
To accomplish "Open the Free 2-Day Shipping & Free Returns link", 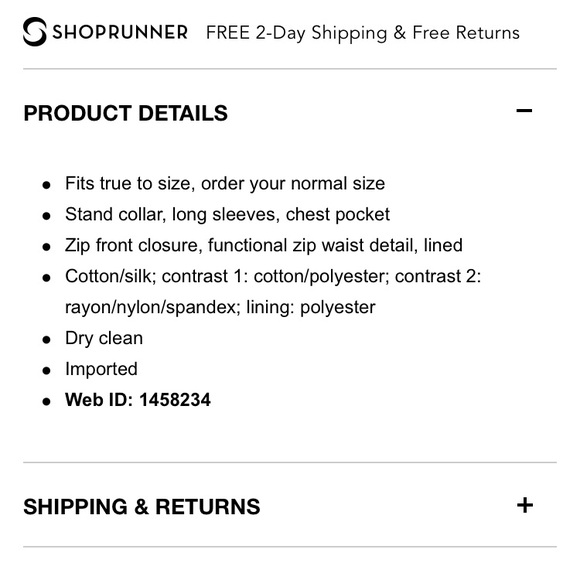I will click(x=362, y=33).
